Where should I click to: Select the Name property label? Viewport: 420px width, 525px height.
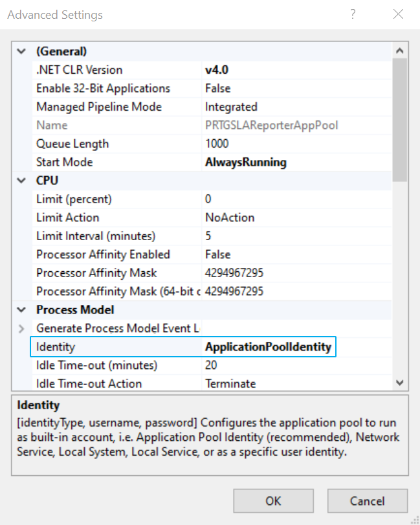(x=52, y=125)
